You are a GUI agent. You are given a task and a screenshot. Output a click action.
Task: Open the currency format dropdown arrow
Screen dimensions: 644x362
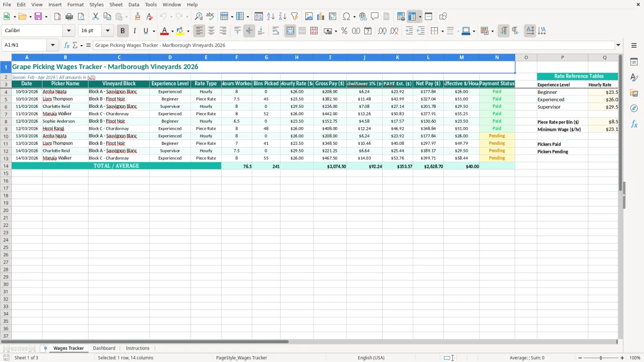click(336, 31)
